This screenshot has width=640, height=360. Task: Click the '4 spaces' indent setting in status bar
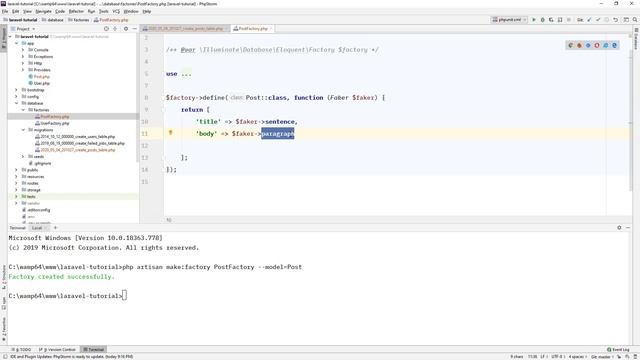(x=577, y=357)
